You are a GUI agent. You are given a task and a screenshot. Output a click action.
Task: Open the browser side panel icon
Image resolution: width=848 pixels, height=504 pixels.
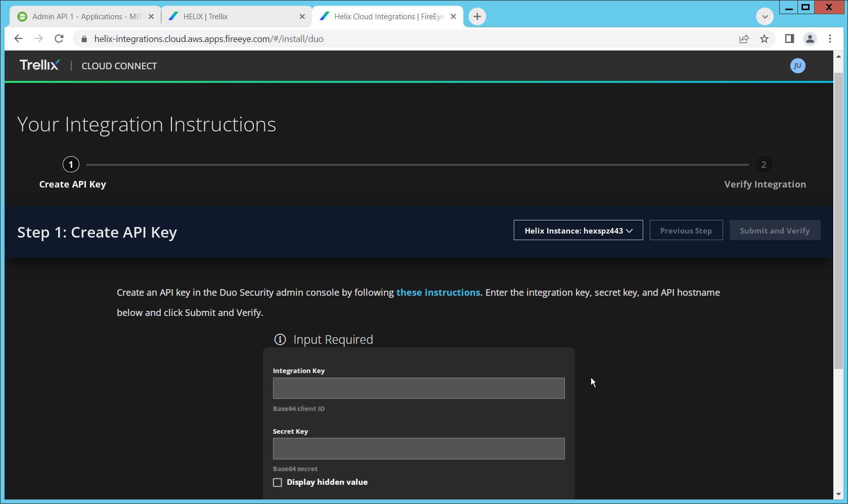click(789, 39)
